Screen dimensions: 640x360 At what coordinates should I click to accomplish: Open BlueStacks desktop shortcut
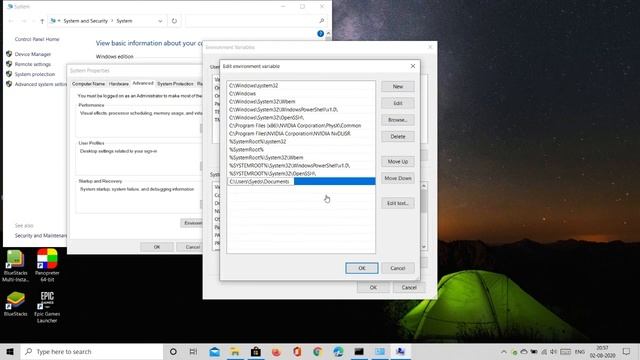tap(16, 304)
